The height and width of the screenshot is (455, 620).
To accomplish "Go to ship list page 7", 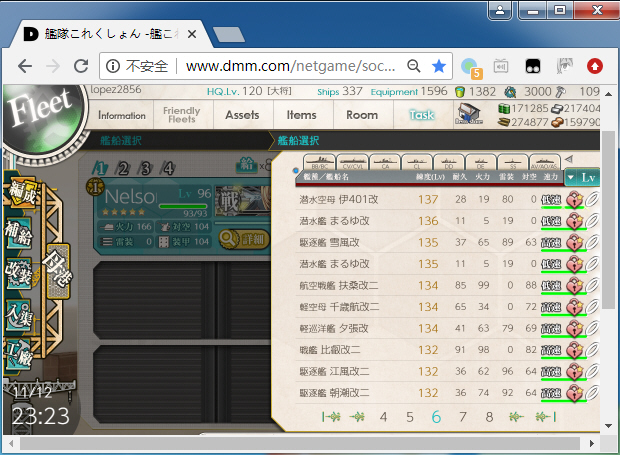I will coord(463,417).
